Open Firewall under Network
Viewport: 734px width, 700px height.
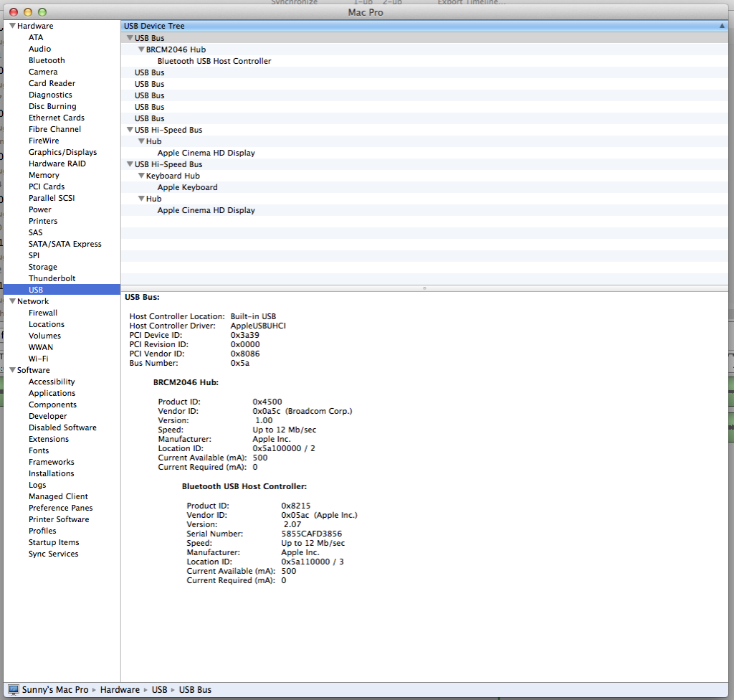(x=43, y=313)
